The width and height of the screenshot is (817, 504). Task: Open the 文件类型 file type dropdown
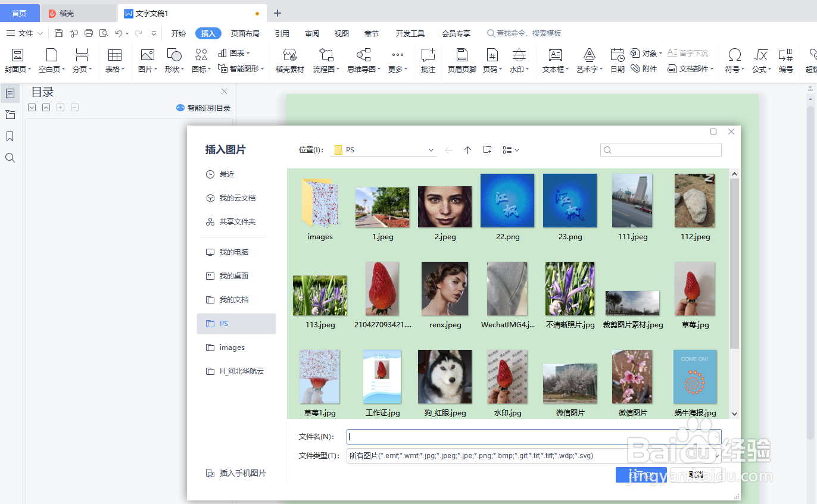pyautogui.click(x=718, y=456)
